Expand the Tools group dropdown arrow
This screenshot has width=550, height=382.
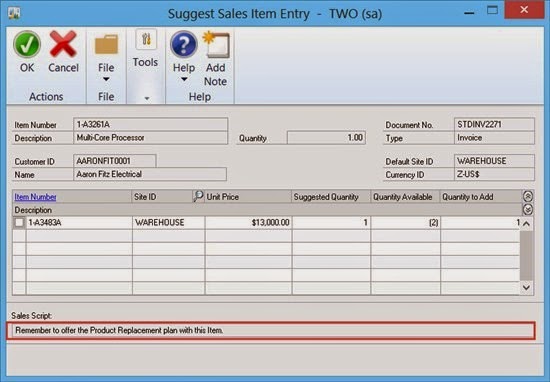coord(147,99)
